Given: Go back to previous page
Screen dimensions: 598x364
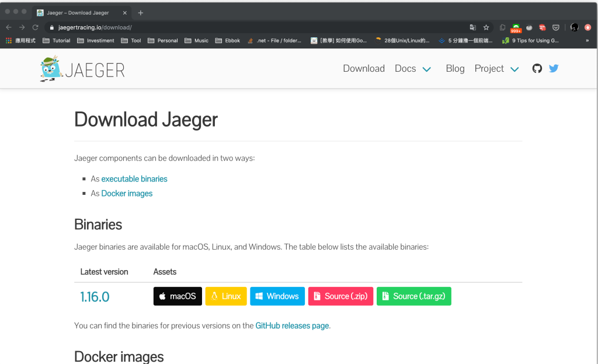Looking at the screenshot, I should 9,27.
